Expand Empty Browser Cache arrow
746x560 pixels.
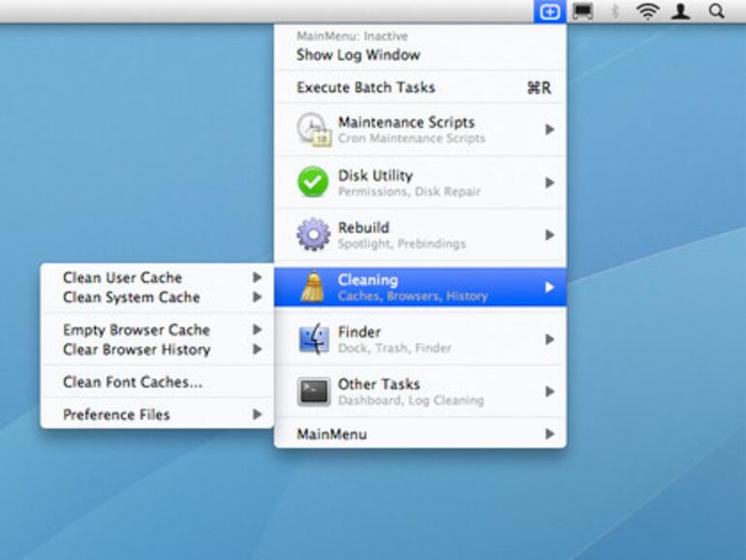click(x=257, y=329)
